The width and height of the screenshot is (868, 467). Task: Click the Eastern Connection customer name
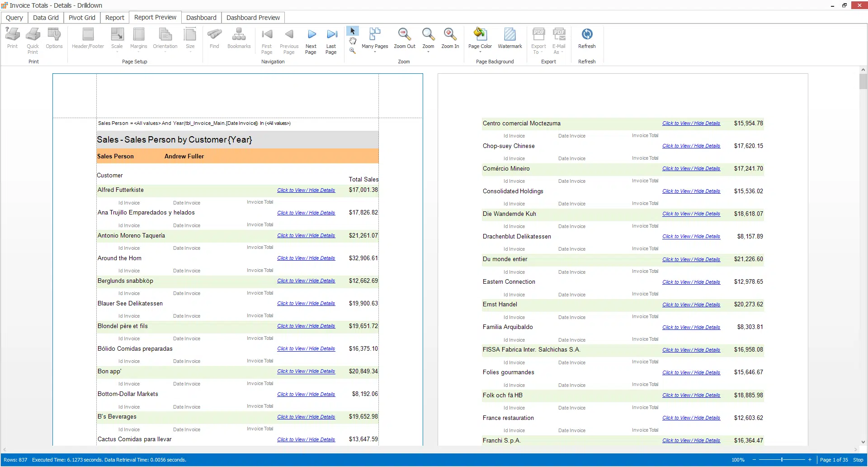click(x=509, y=281)
